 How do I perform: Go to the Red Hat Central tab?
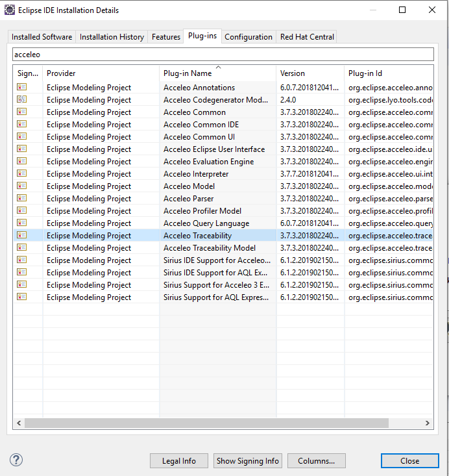[306, 37]
